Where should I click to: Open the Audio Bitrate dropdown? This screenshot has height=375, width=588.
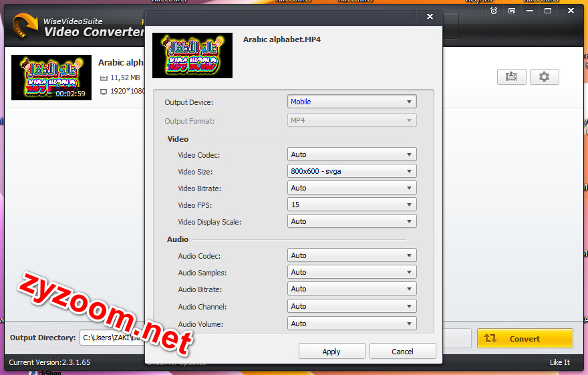pyautogui.click(x=351, y=289)
